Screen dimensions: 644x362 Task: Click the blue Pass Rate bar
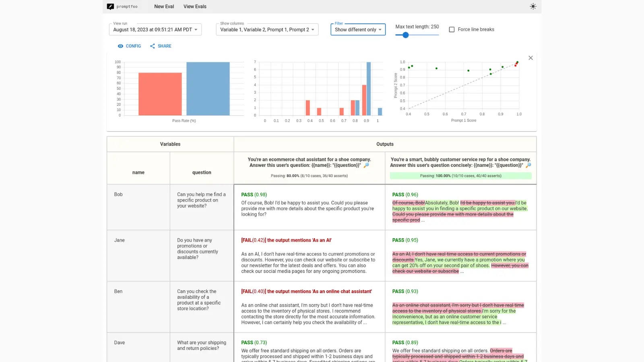point(208,89)
